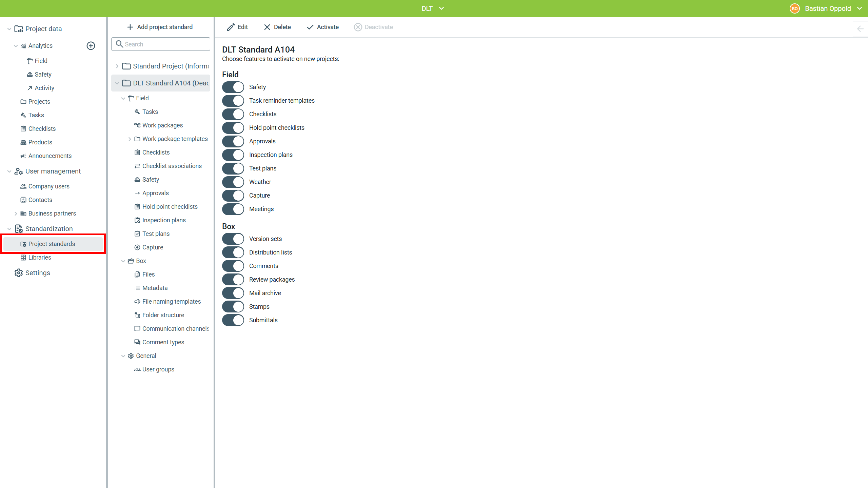
Task: Click the project standards Search field
Action: pos(161,44)
